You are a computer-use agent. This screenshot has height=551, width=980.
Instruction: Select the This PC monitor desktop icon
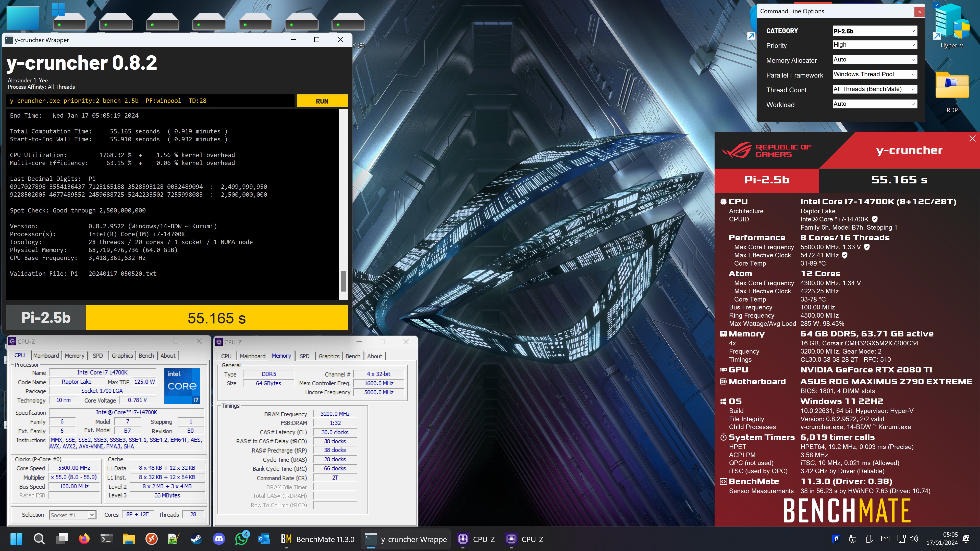click(x=23, y=18)
